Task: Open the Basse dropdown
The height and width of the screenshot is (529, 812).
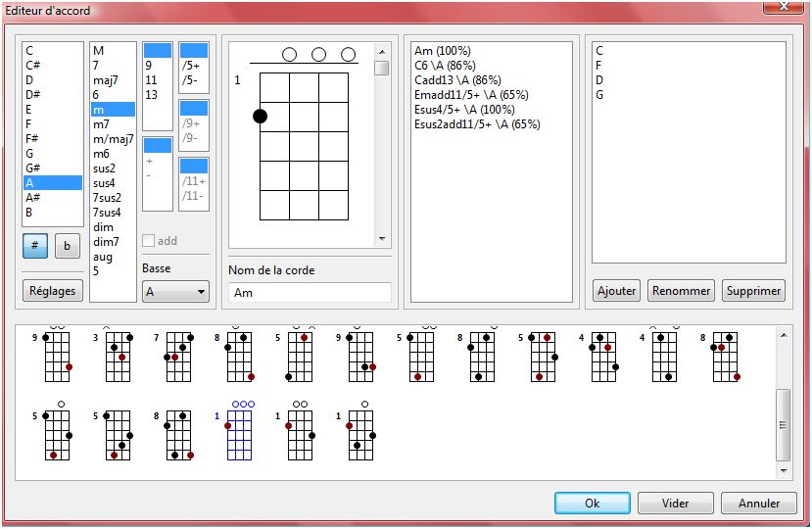Action: pyautogui.click(x=175, y=291)
